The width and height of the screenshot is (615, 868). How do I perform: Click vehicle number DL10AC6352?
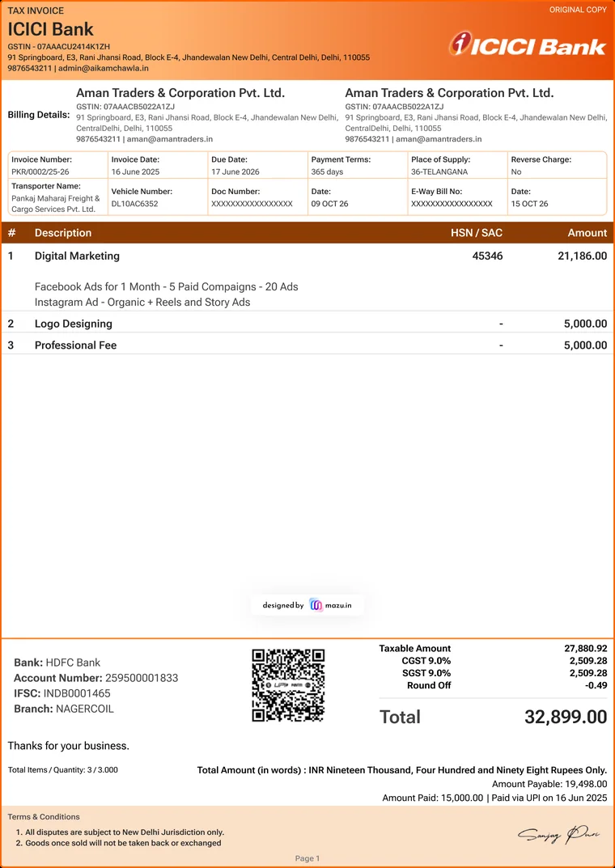coord(134,204)
